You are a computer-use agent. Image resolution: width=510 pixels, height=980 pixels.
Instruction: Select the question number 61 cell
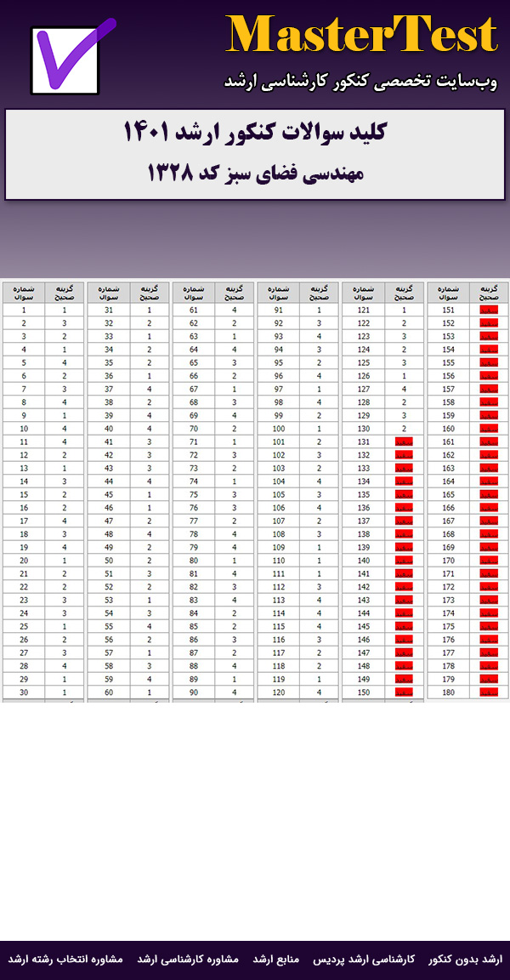[x=194, y=311]
